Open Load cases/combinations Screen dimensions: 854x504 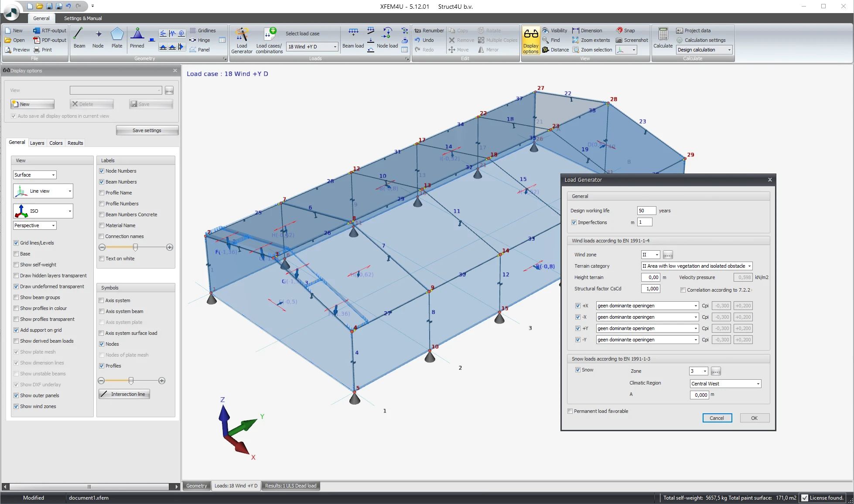point(269,41)
